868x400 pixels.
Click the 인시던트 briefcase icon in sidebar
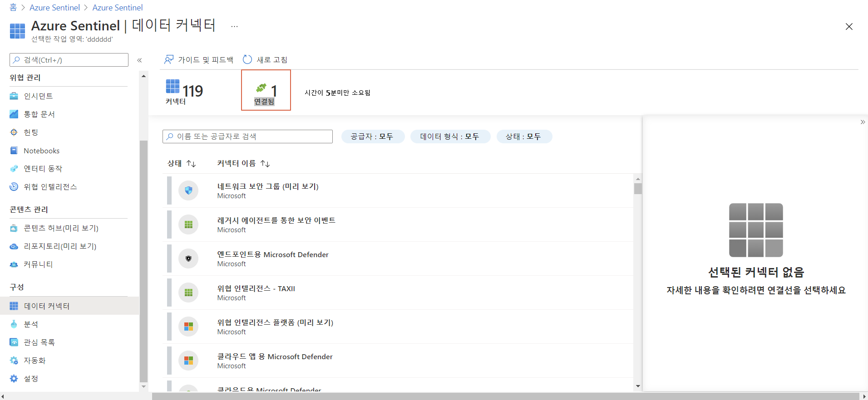pyautogui.click(x=14, y=96)
